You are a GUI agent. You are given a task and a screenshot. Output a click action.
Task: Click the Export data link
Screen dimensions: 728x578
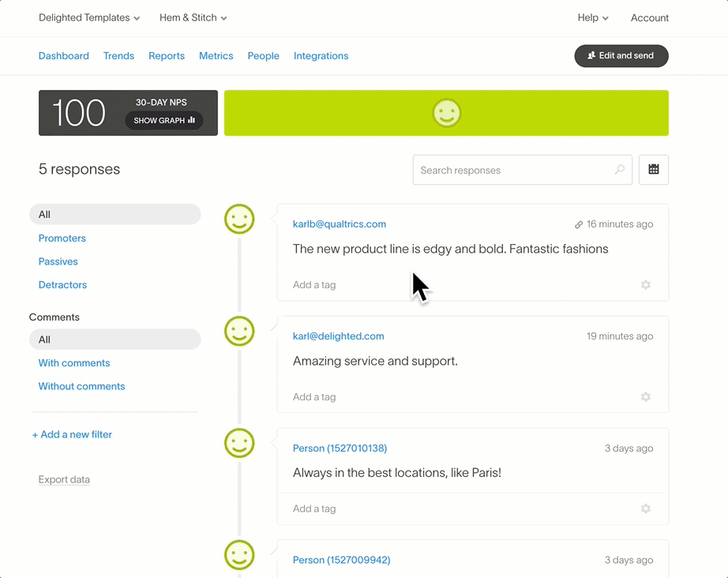tap(64, 480)
